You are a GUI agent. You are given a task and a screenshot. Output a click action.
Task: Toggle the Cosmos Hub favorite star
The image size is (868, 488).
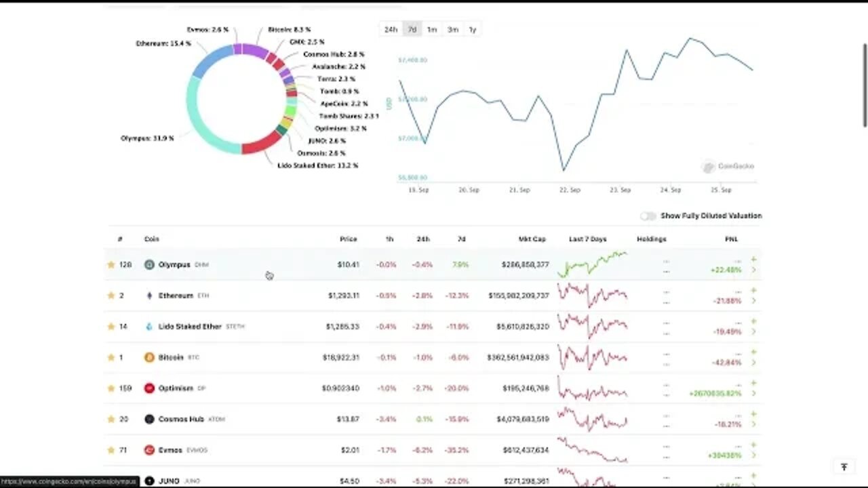click(x=111, y=419)
